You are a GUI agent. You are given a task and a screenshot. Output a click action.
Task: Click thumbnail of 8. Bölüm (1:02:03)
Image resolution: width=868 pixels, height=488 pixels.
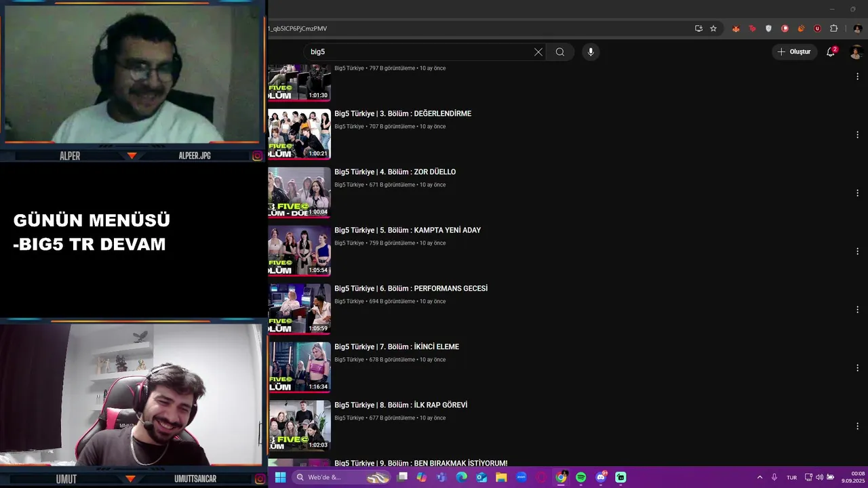click(x=299, y=426)
